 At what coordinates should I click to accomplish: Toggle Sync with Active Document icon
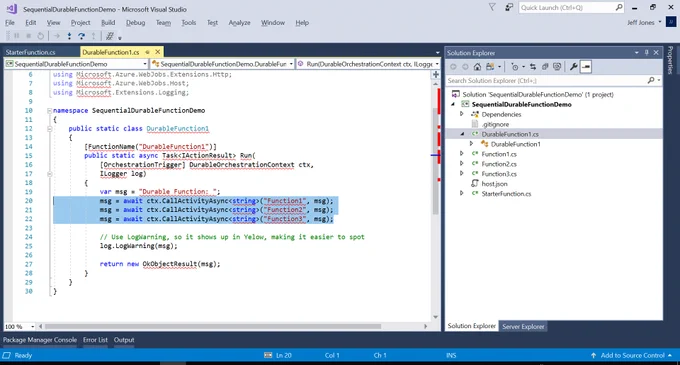533,67
